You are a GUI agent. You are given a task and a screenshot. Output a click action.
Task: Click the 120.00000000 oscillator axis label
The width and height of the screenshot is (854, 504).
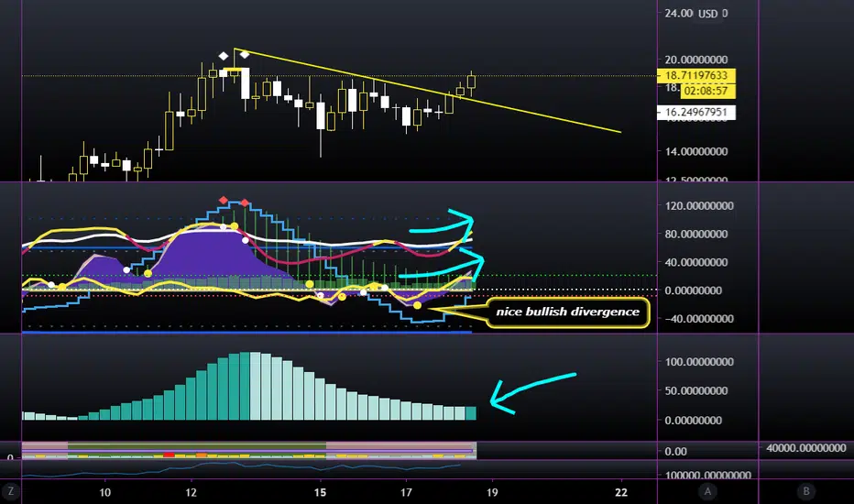699,206
